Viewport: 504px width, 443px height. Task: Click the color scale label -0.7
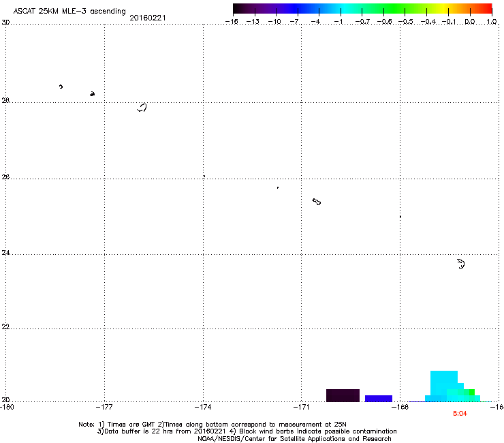pyautogui.click(x=362, y=22)
